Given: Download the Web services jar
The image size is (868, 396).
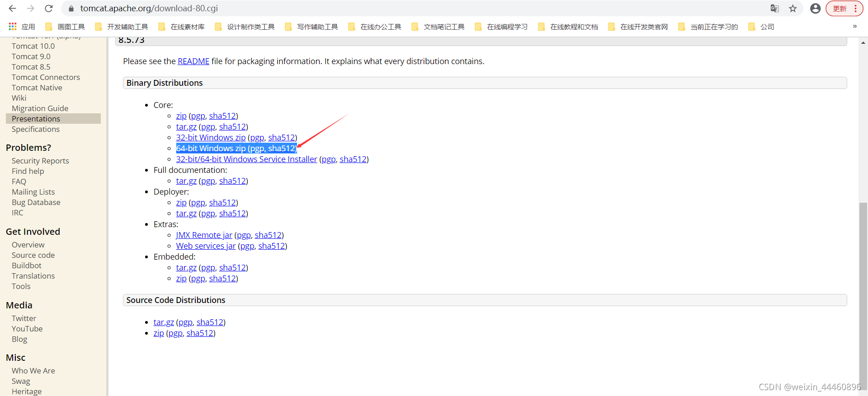Looking at the screenshot, I should click(206, 246).
